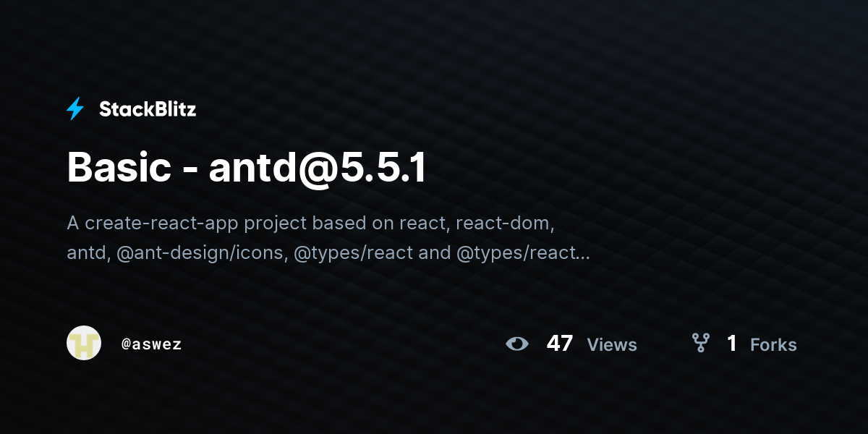The image size is (868, 434).
Task: Click the word "antd," starting second description line
Action: 88,253
